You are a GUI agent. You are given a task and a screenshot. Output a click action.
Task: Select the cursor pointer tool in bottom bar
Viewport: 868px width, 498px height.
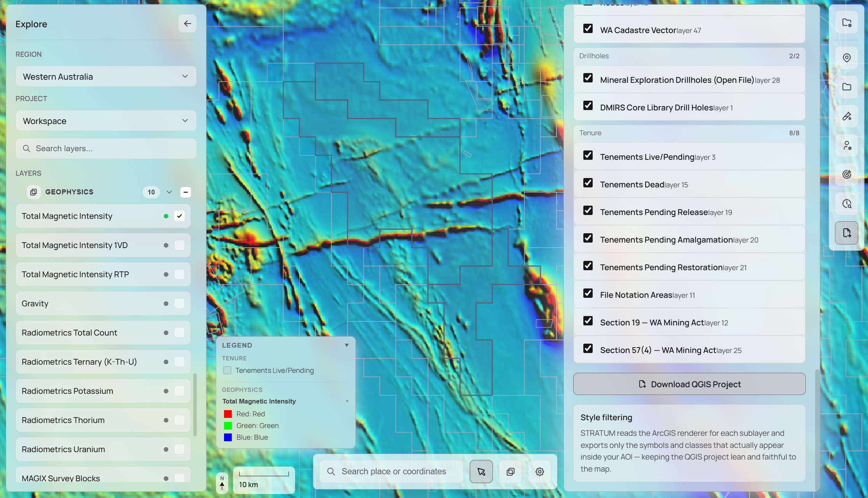click(x=481, y=472)
